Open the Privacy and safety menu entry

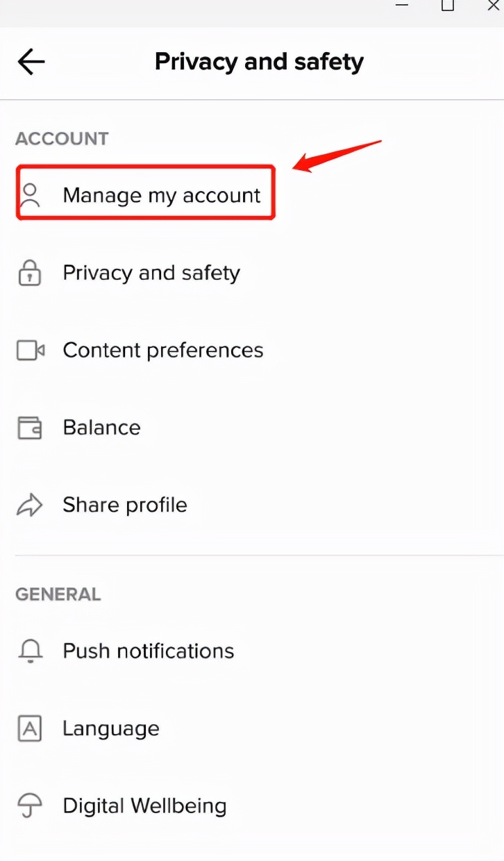[151, 273]
